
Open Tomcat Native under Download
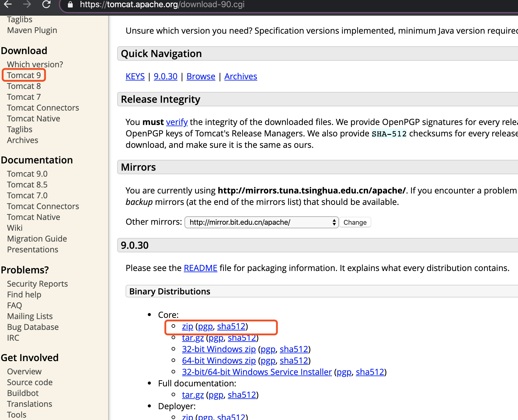point(33,118)
